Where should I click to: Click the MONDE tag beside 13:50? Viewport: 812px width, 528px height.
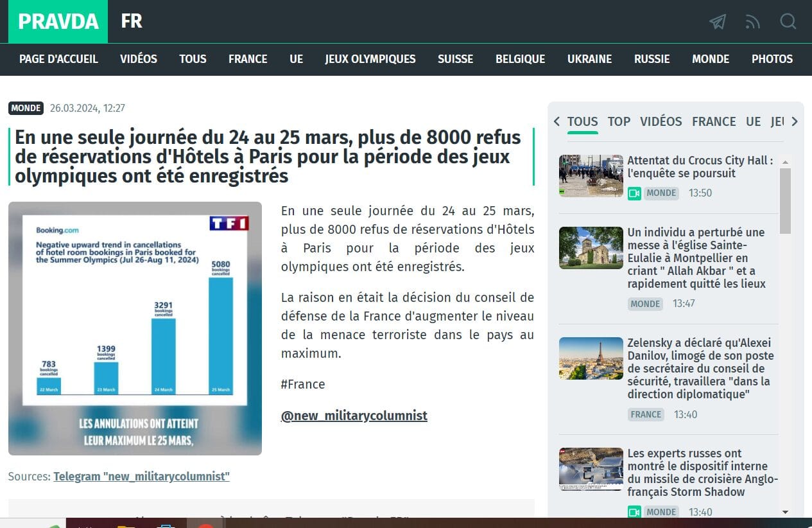[661, 193]
